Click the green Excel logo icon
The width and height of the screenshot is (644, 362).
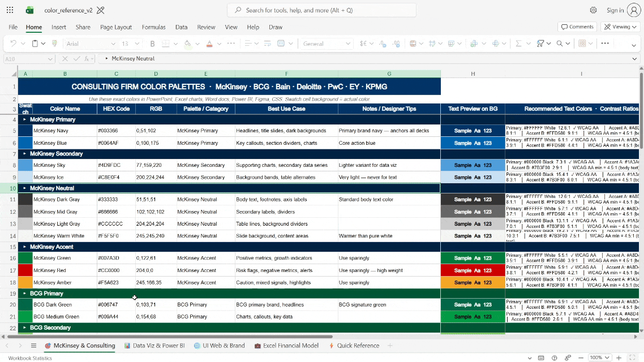pyautogui.click(x=29, y=10)
